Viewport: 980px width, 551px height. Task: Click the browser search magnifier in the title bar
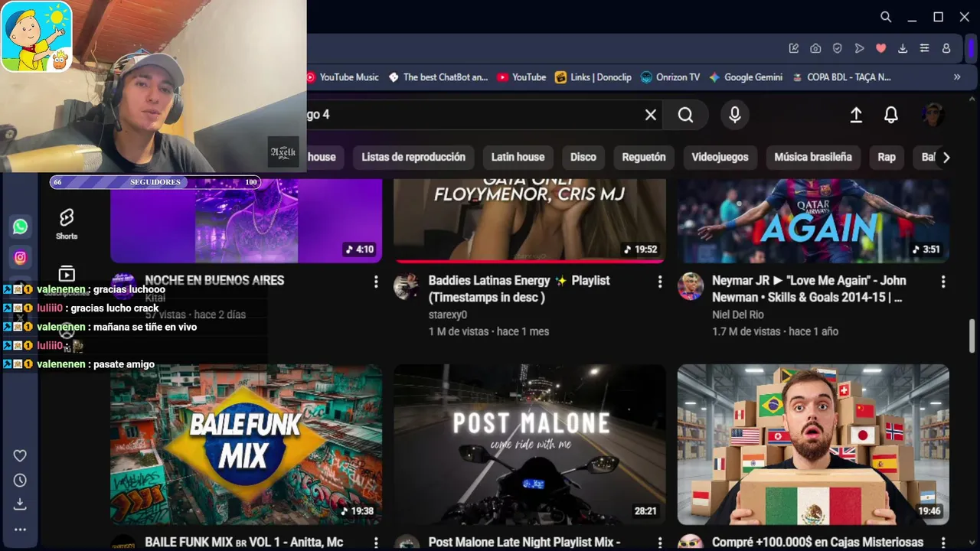886,17
